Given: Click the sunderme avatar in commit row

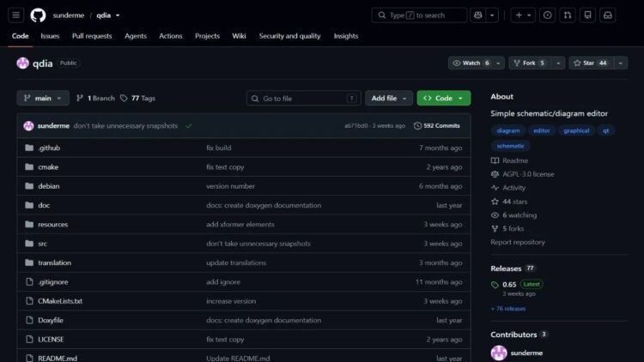Looking at the screenshot, I should 28,125.
